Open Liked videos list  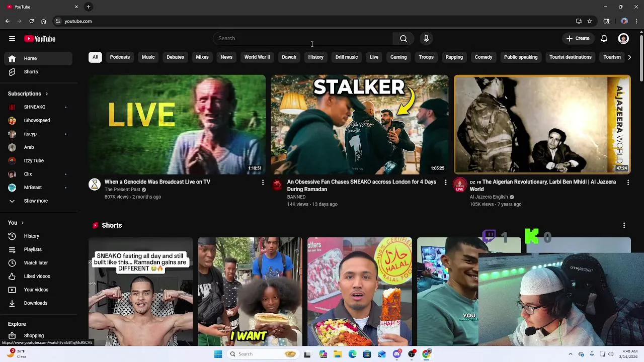point(39,276)
